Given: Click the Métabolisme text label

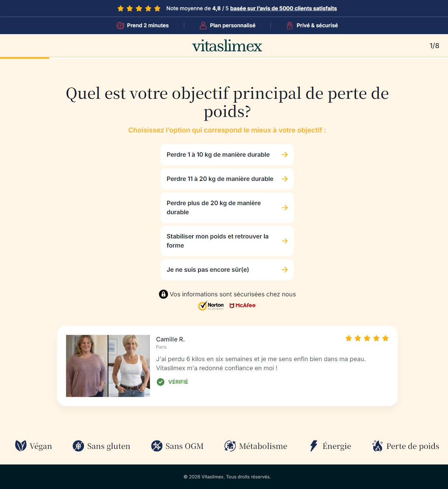Looking at the screenshot, I should 263,446.
